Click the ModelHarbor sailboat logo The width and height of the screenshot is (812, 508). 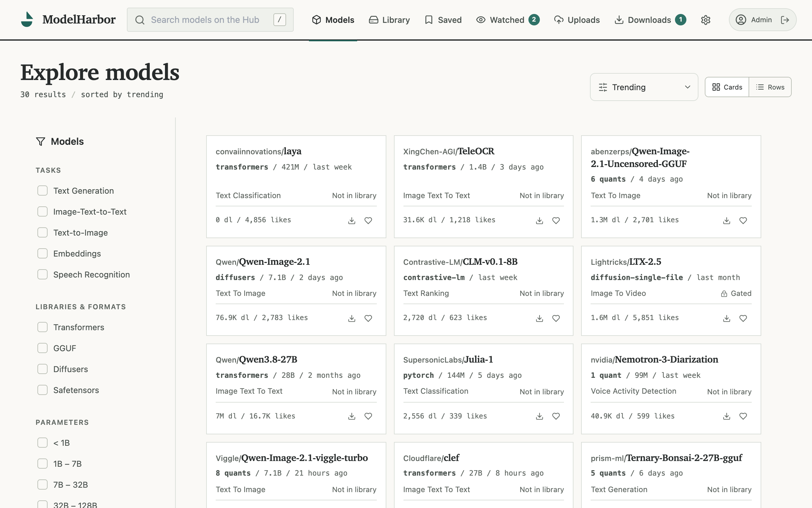pos(27,19)
